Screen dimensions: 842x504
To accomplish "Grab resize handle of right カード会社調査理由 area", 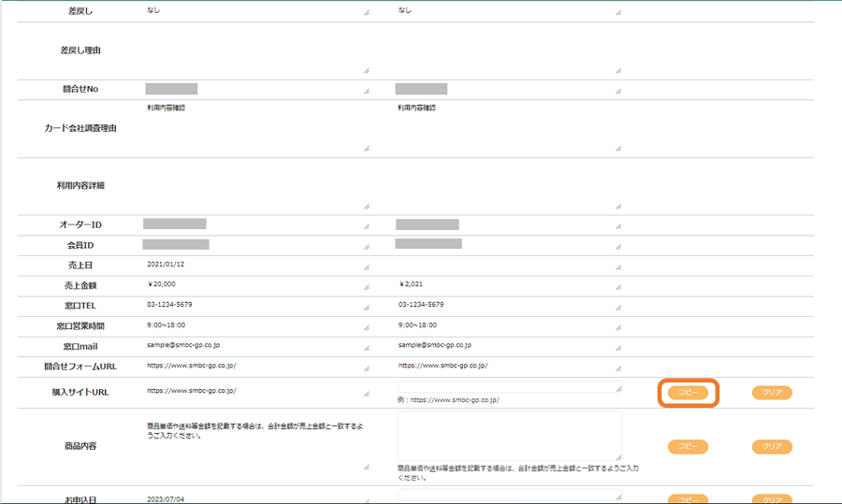I will (618, 149).
